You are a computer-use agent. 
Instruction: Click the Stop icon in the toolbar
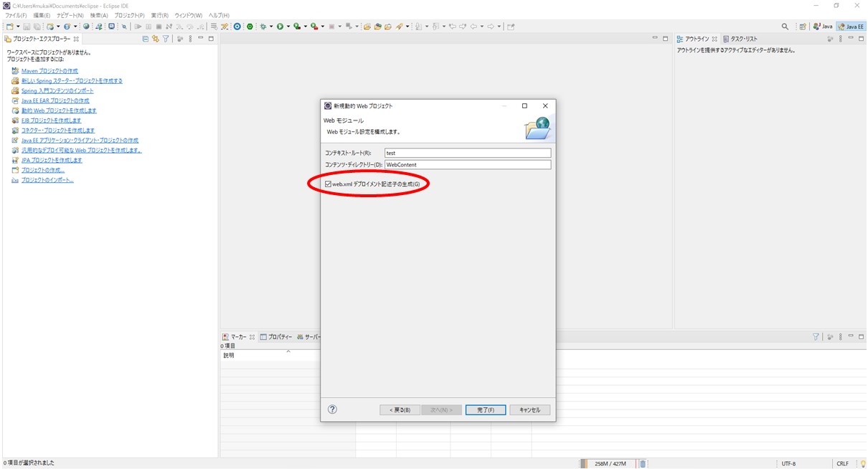pos(159,27)
